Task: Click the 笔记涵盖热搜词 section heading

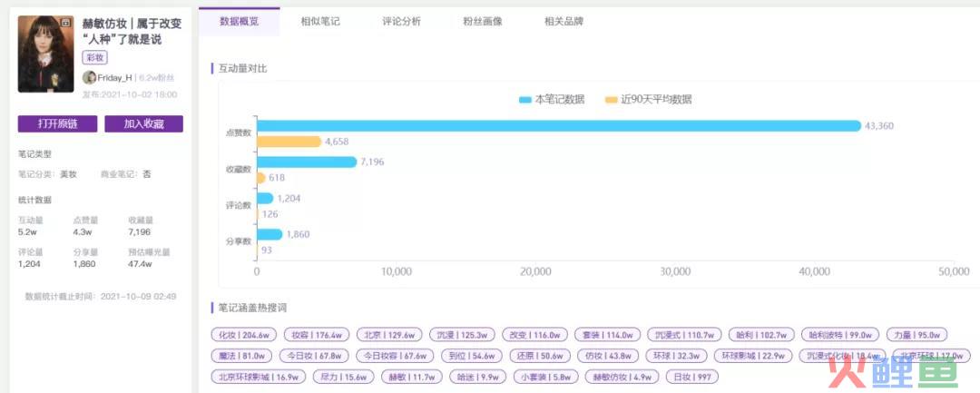Action: pos(252,308)
